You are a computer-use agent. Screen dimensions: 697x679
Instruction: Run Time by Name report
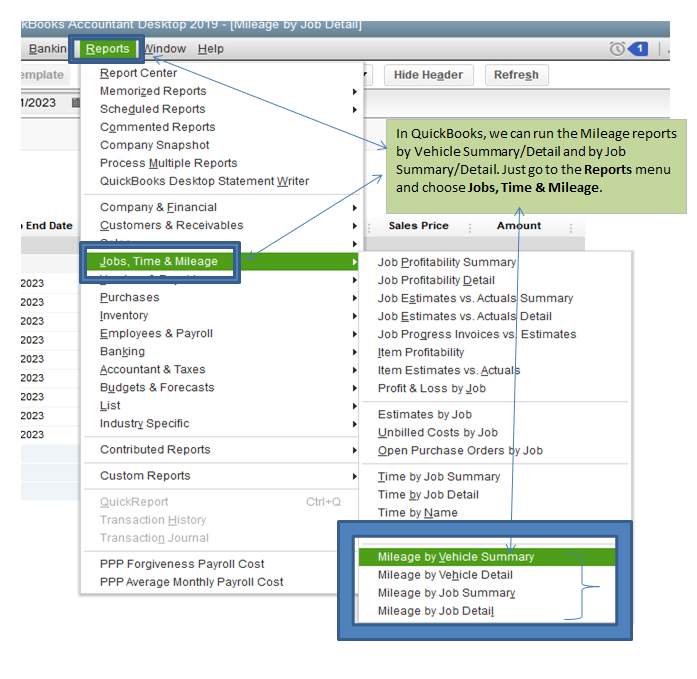click(495, 512)
